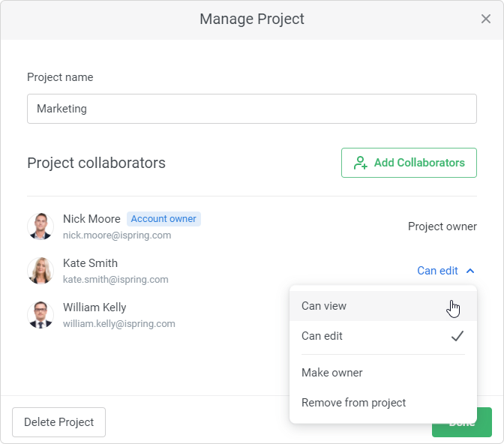Viewport: 504px width, 444px height.
Task: Select Make owner from the menu
Action: click(x=383, y=373)
